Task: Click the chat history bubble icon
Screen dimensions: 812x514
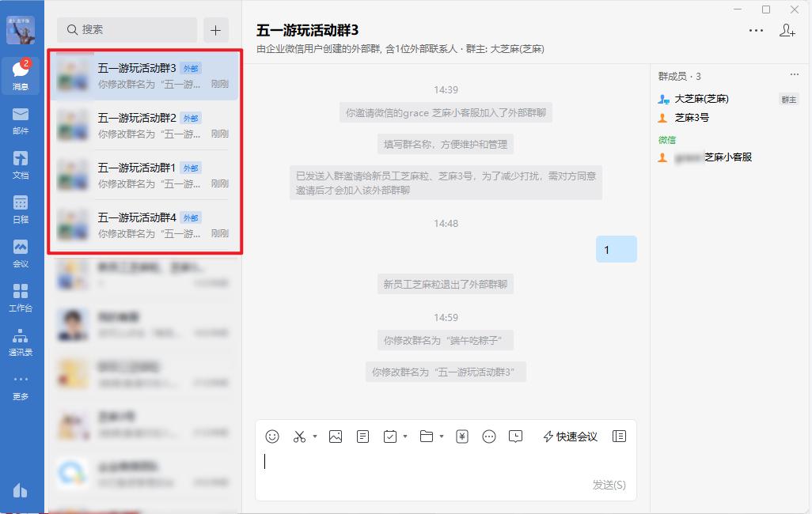Action: [516, 436]
